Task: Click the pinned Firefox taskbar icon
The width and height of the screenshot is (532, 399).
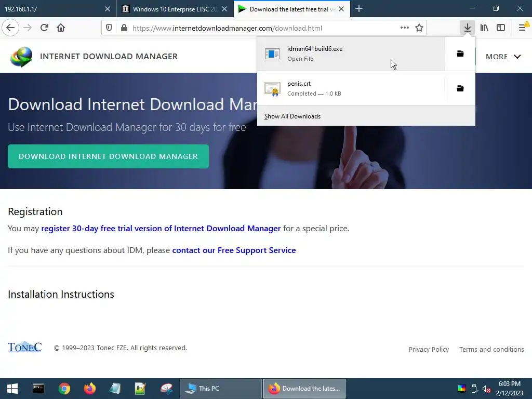Action: pos(90,389)
